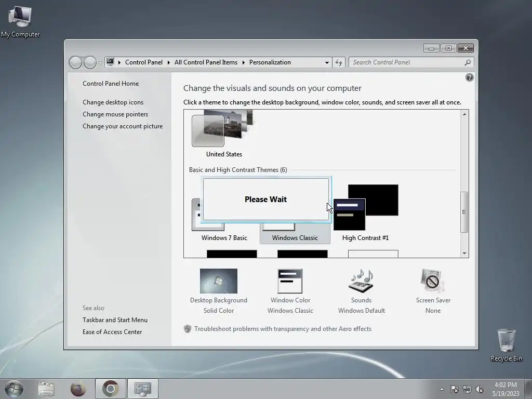
Task: Open Ease of Access Center link
Action: point(112,332)
